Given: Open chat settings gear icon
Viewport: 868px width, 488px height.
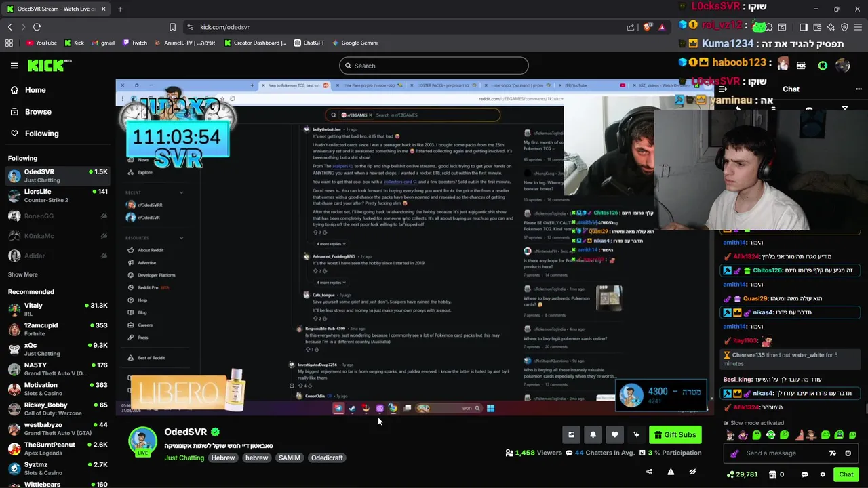Looking at the screenshot, I should coord(823,474).
